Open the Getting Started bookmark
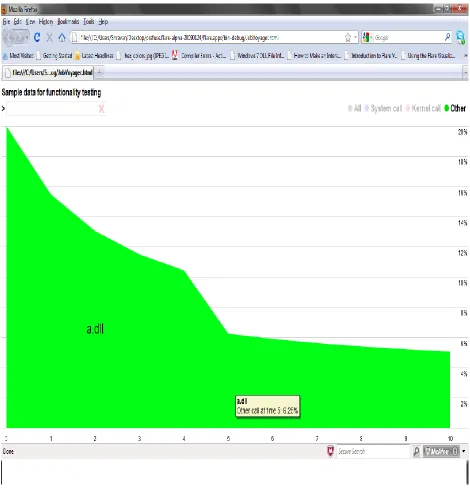The width and height of the screenshot is (470, 493). (x=54, y=56)
